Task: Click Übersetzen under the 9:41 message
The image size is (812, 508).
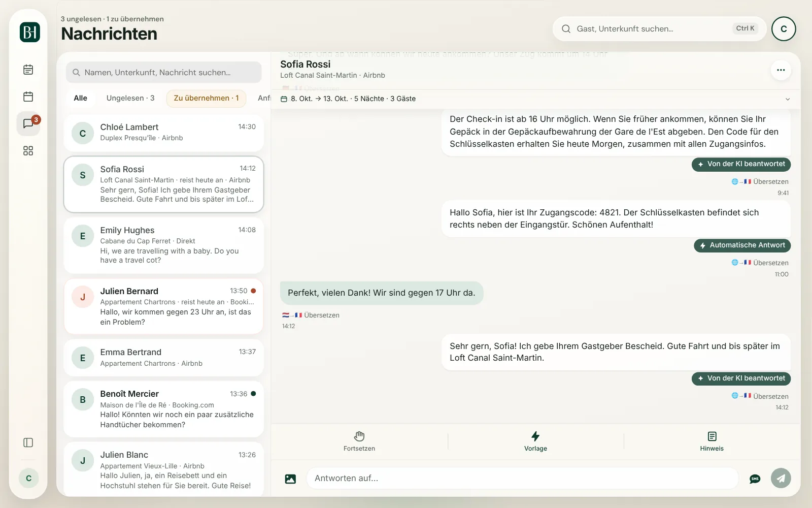Action: point(760,181)
